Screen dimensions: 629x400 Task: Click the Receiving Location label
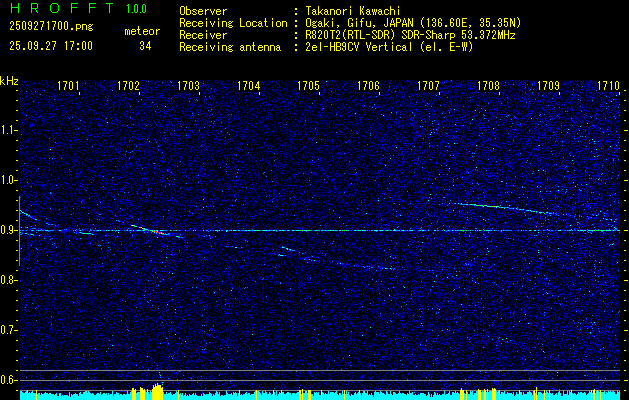click(x=233, y=23)
